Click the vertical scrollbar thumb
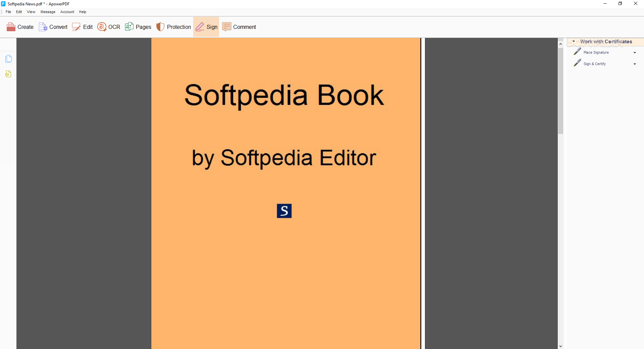644x349 pixels. click(560, 91)
